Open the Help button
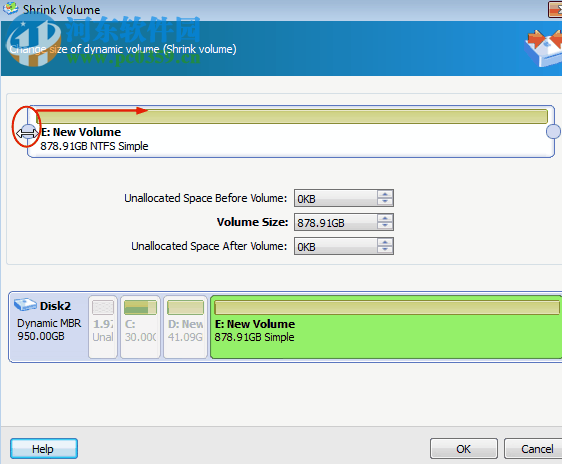Screen dimensions: 562x464 pyautogui.click(x=44, y=449)
